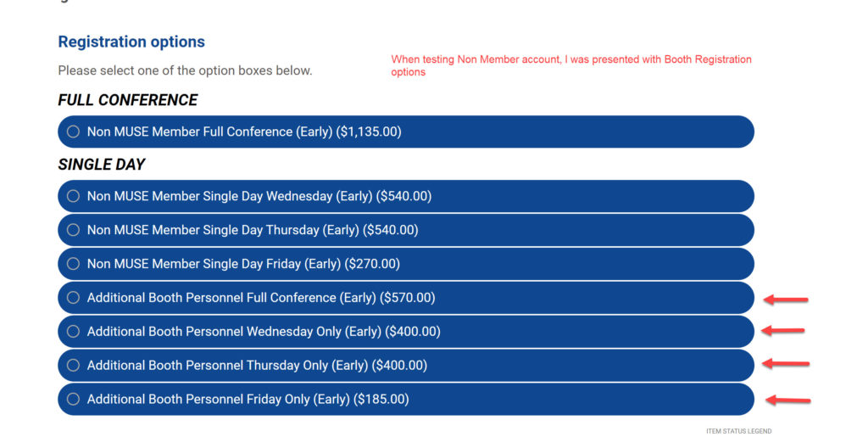The width and height of the screenshot is (868, 437).
Task: Click the $270.00 Single Day Friday label
Action: click(243, 264)
